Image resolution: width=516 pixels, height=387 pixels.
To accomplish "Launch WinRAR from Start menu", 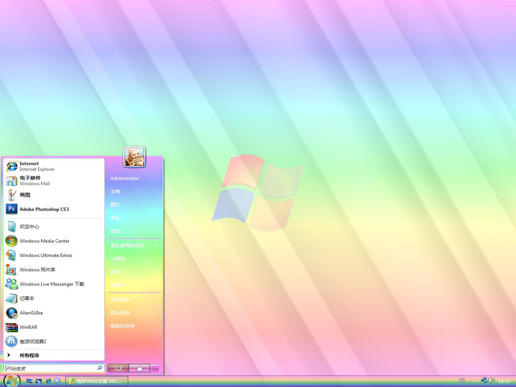I will pyautogui.click(x=54, y=327).
